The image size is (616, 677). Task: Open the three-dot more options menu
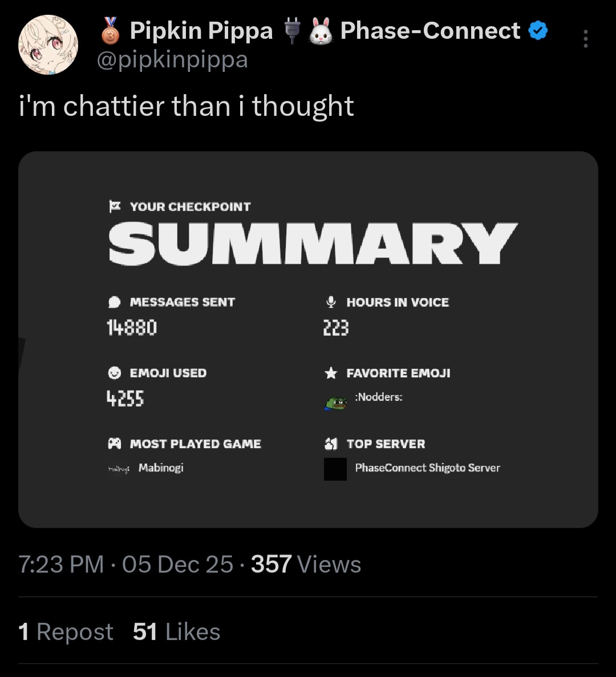[x=585, y=39]
